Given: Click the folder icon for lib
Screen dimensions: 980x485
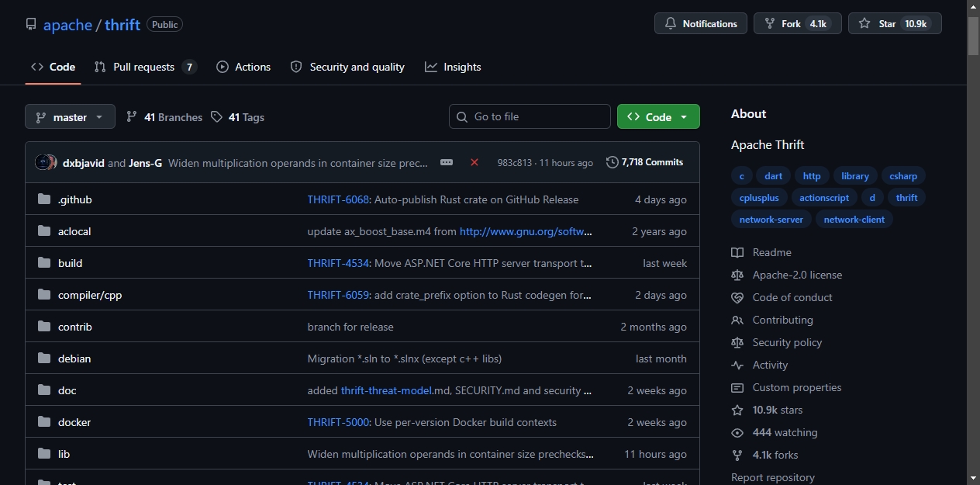Looking at the screenshot, I should [44, 454].
